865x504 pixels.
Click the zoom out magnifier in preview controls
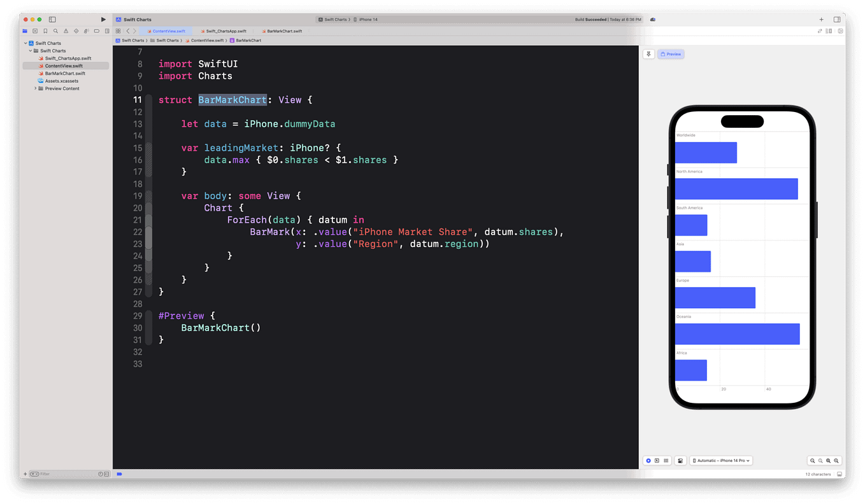pos(812,460)
